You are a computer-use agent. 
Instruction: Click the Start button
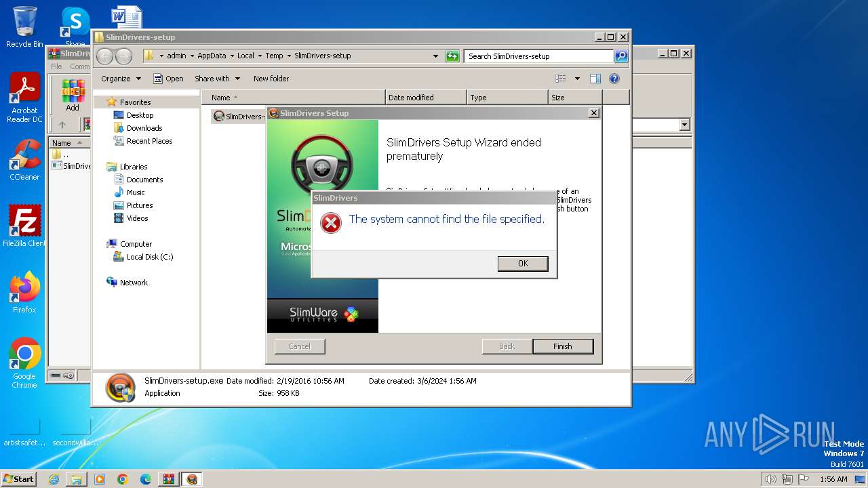click(19, 479)
